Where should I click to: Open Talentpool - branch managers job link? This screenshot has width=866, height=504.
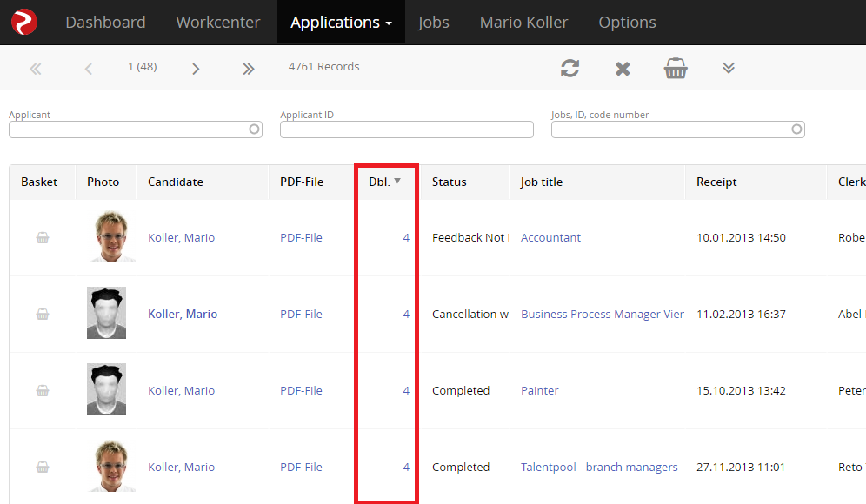[x=599, y=467]
